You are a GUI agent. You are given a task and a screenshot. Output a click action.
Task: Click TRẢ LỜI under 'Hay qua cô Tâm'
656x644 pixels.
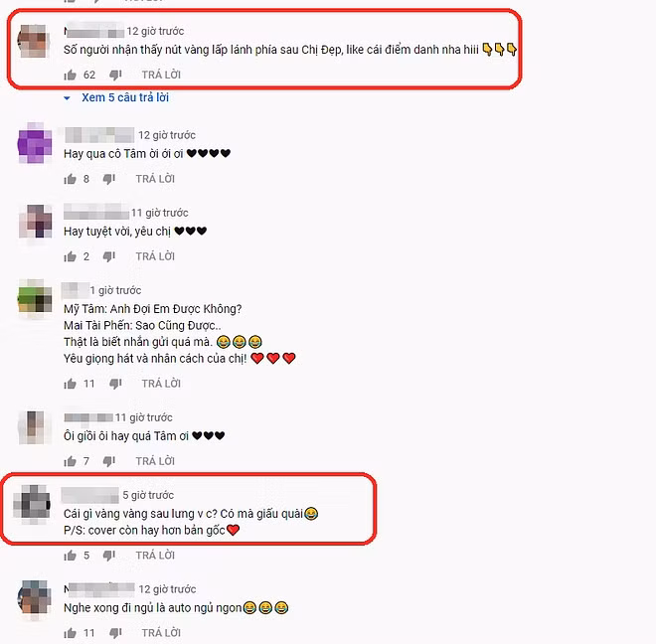coord(155,179)
